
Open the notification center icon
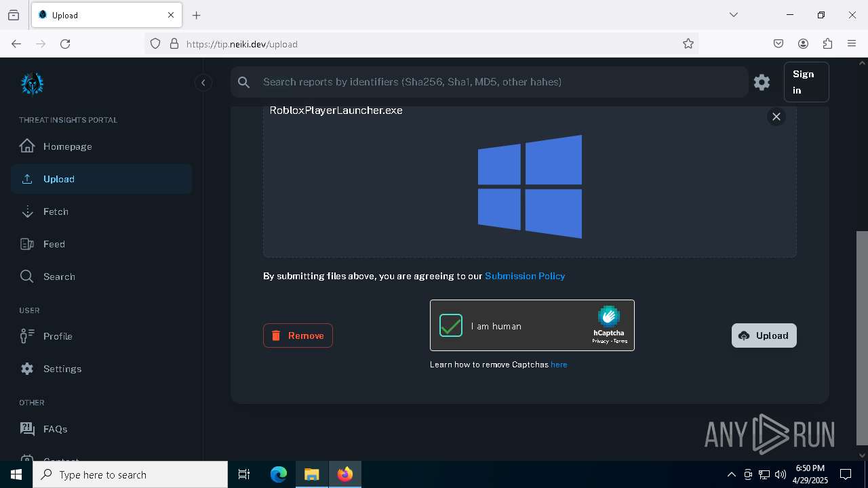pyautogui.click(x=846, y=474)
